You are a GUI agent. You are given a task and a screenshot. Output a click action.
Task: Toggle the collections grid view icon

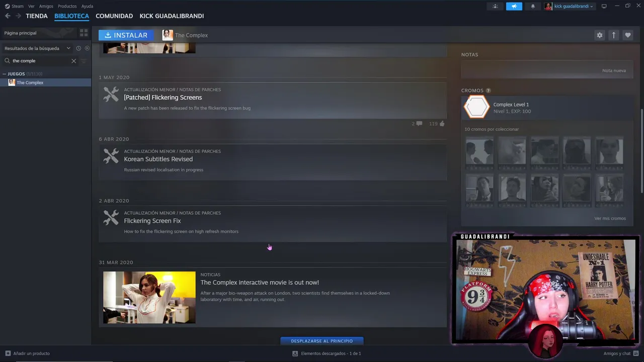pyautogui.click(x=84, y=33)
